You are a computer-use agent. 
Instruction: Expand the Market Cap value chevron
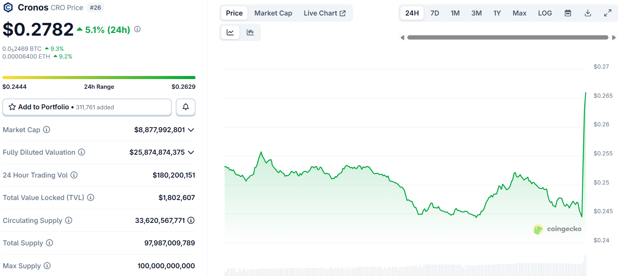coord(191,130)
